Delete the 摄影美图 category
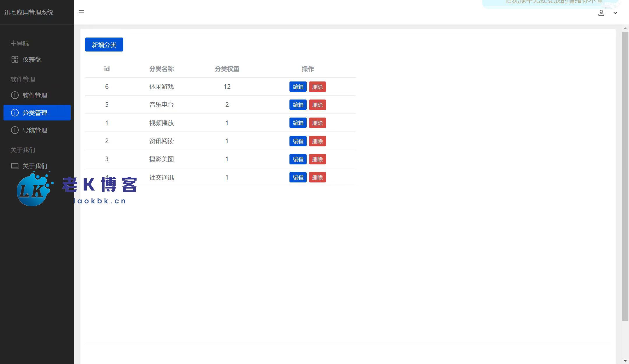The height and width of the screenshot is (364, 629). [x=317, y=159]
